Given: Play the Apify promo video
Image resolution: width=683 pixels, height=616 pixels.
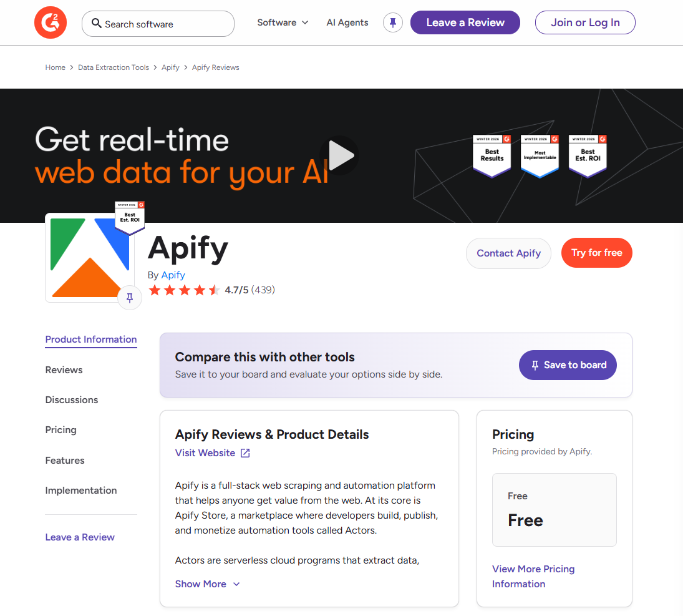Looking at the screenshot, I should pyautogui.click(x=339, y=155).
